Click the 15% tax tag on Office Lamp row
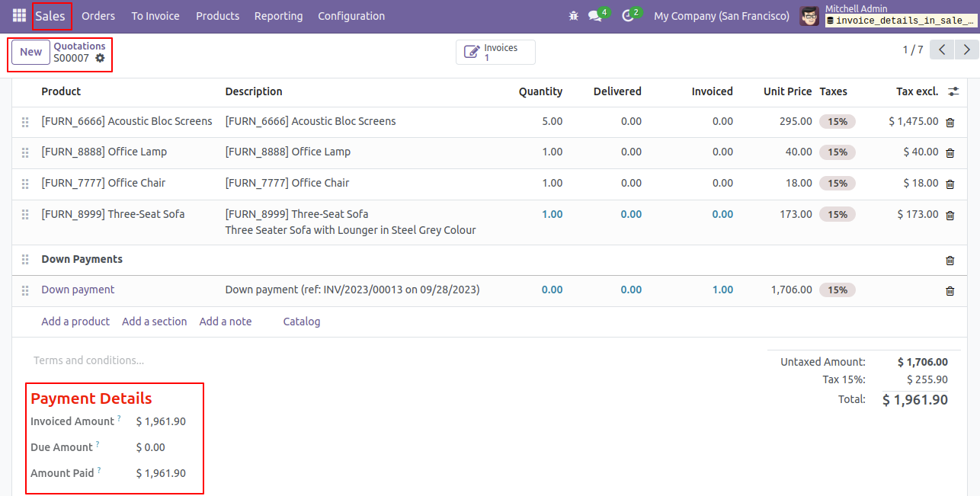The image size is (980, 496). tap(837, 152)
